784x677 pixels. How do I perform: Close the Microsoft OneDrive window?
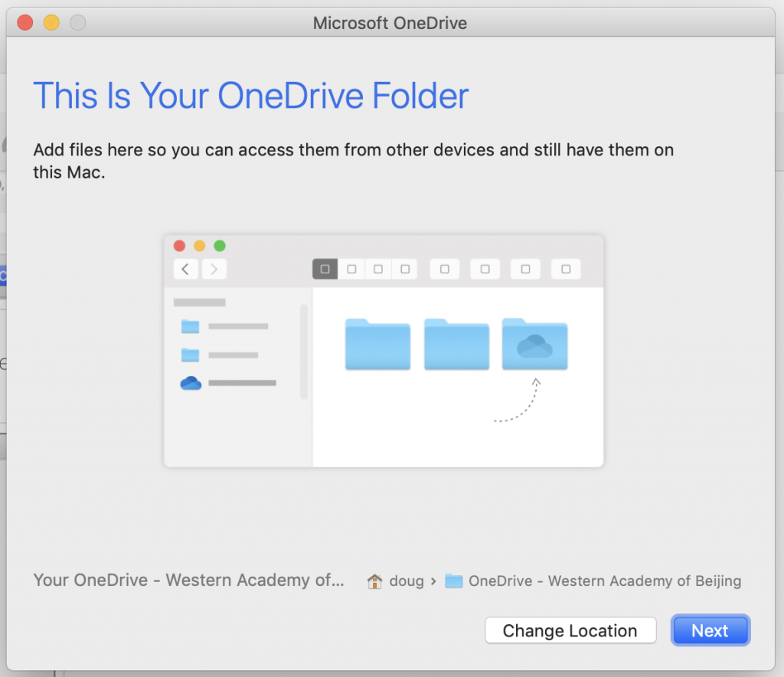tap(25, 22)
